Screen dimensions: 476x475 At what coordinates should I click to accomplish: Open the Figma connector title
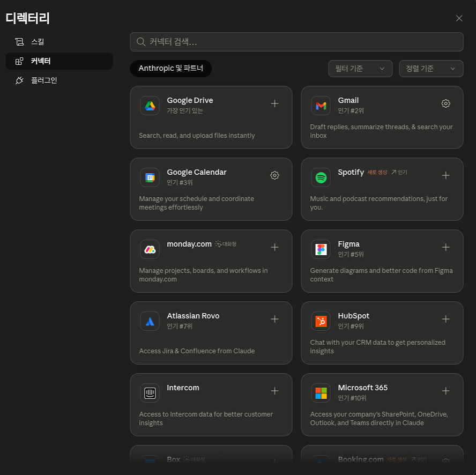348,244
